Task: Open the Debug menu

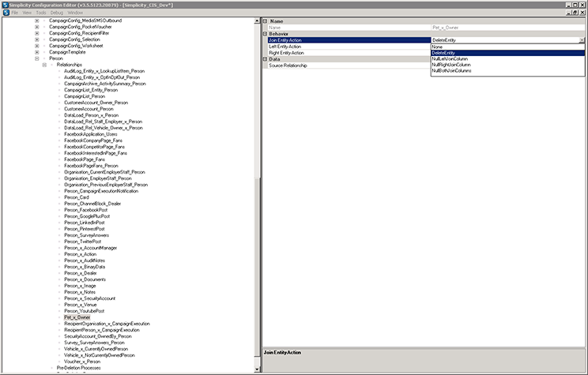Action: (x=56, y=13)
